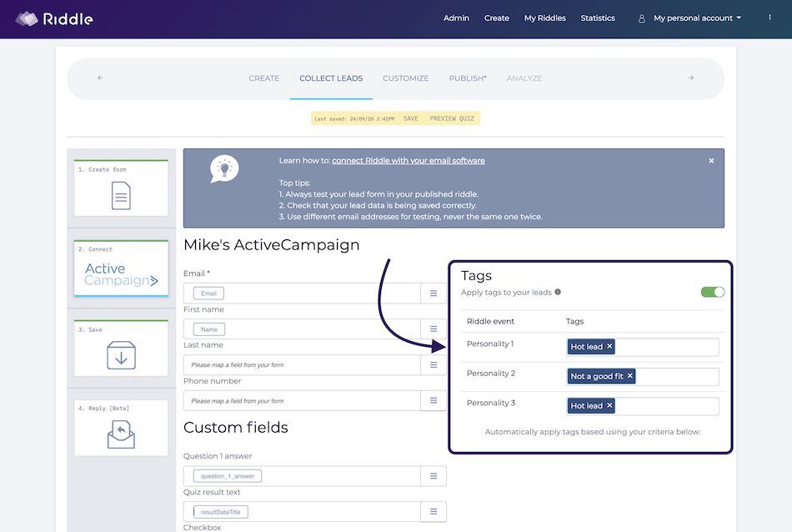Open the Create form step document icon
This screenshot has height=532, width=792.
pyautogui.click(x=121, y=195)
